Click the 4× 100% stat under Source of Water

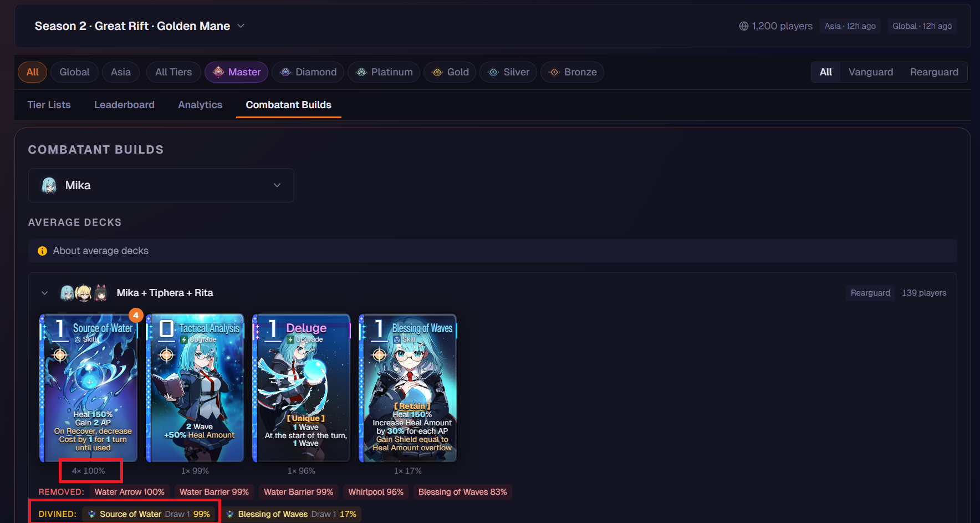[89, 471]
